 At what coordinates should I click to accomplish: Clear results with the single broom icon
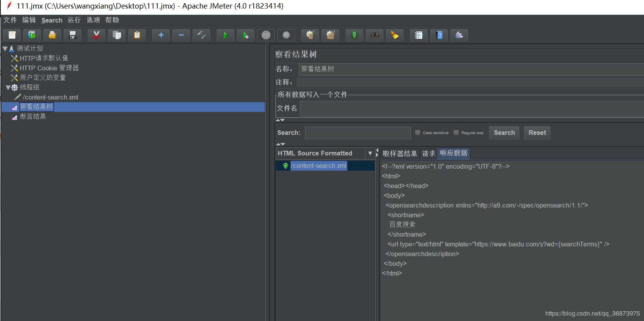pyautogui.click(x=310, y=35)
